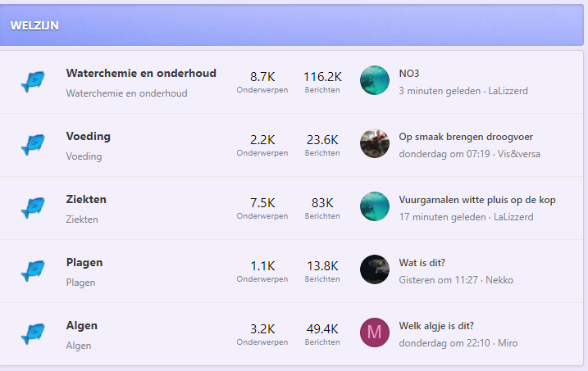Open LaLizzerd's avatar in the NO3 row
Viewport: 588px width, 371px height.
tap(375, 80)
